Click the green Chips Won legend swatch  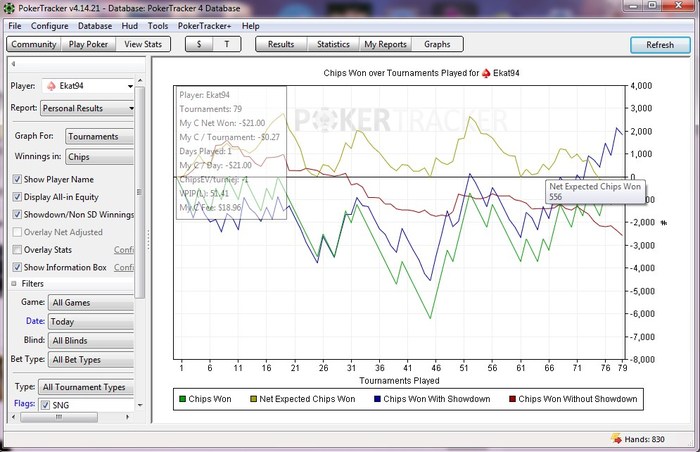pyautogui.click(x=182, y=399)
